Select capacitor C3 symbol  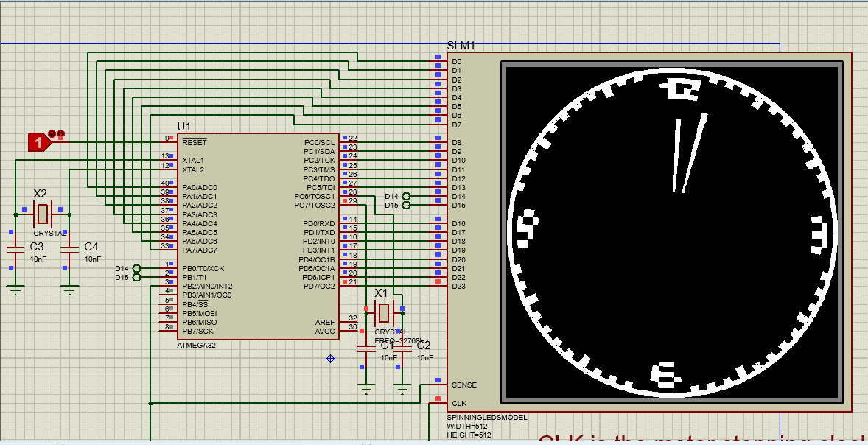pyautogui.click(x=15, y=250)
